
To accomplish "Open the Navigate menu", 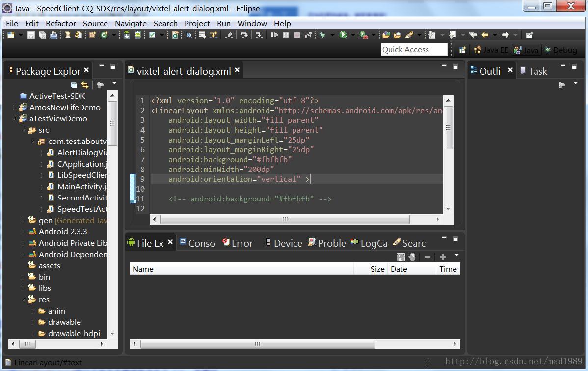I will click(131, 23).
